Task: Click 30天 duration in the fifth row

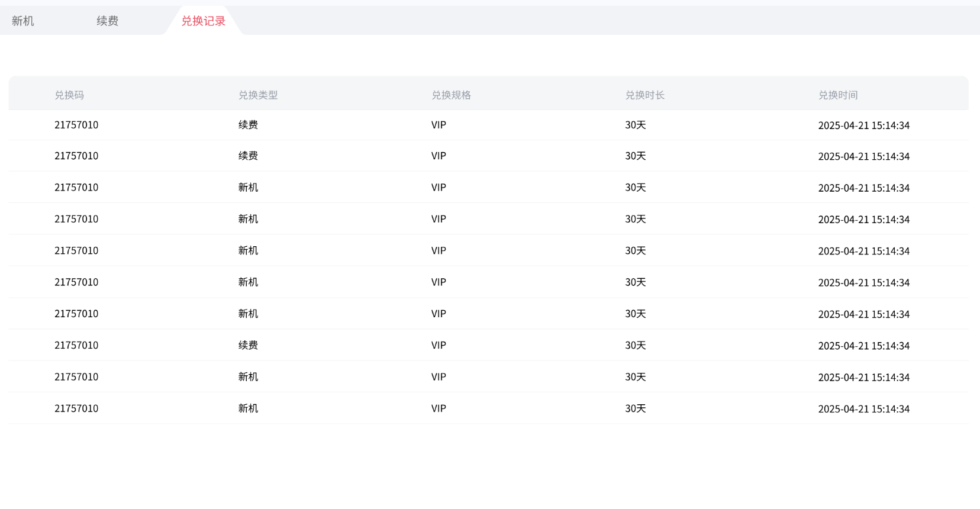Action: pyautogui.click(x=635, y=251)
